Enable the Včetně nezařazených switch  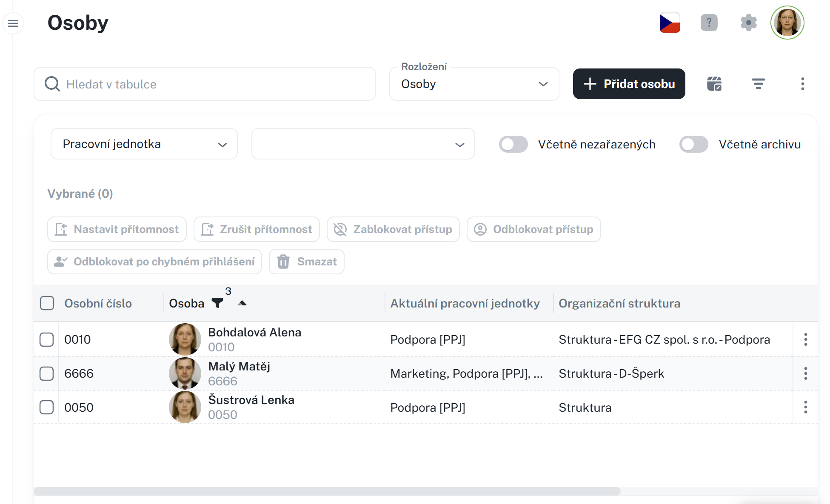click(513, 144)
